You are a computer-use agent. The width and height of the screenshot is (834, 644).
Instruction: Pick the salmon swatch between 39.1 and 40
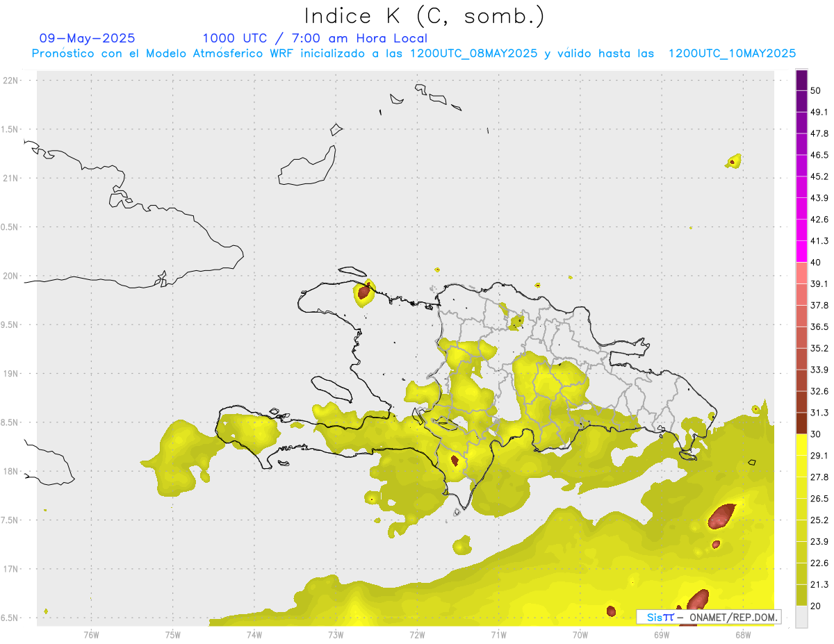click(801, 273)
